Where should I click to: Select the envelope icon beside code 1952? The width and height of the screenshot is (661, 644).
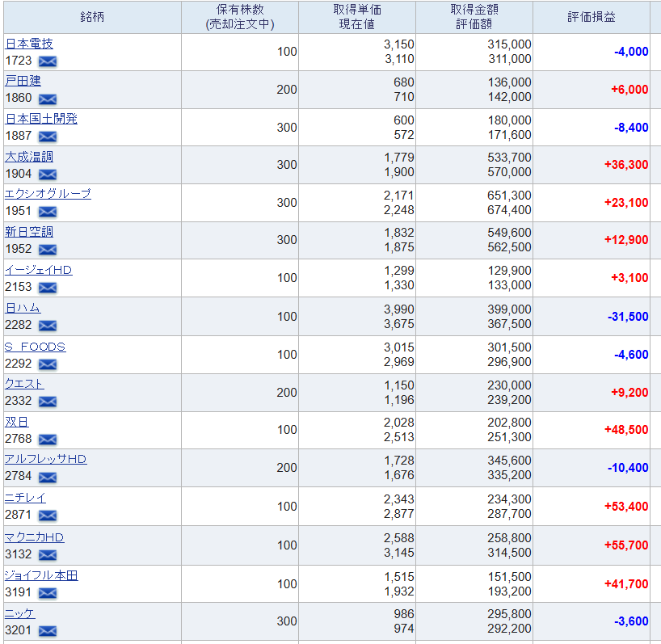click(x=48, y=250)
